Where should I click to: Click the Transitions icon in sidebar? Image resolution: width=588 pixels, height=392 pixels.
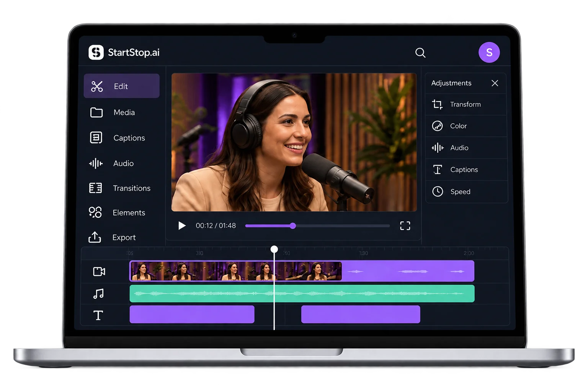point(96,188)
